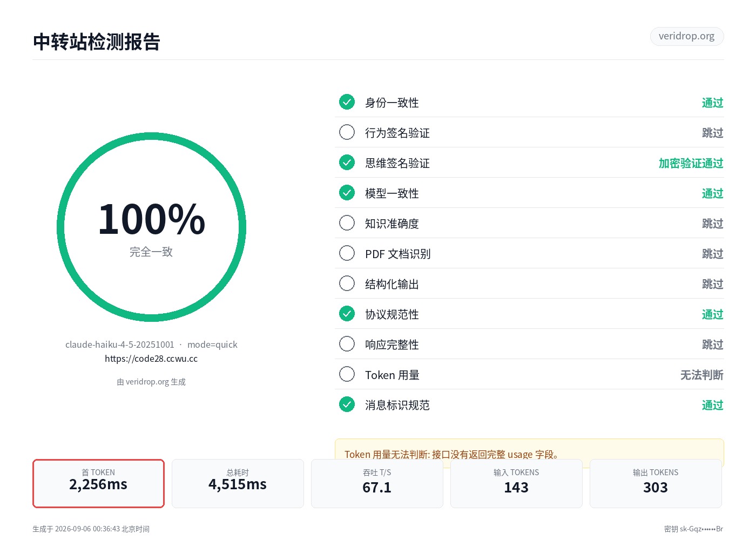Click the 100% 完全一致 score ring

151,227
